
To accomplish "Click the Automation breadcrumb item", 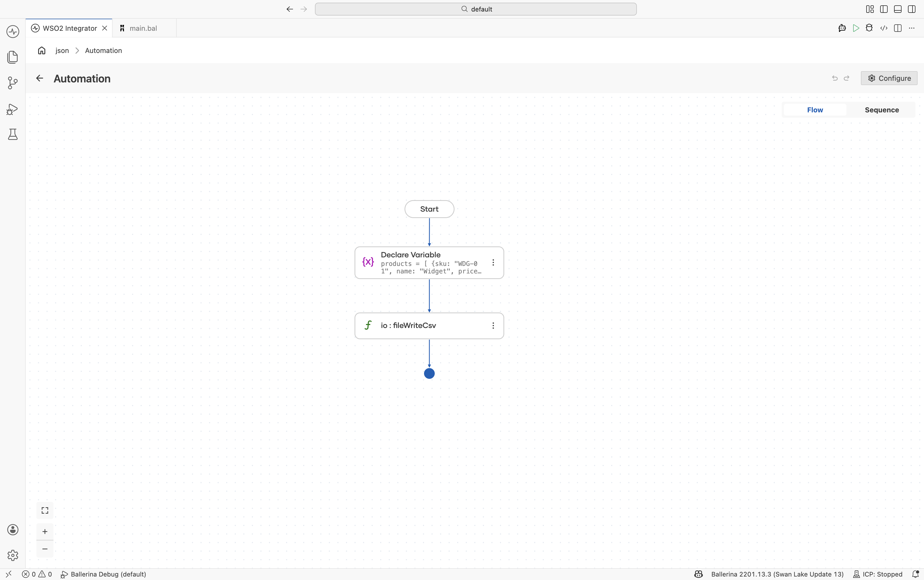I will tap(103, 50).
